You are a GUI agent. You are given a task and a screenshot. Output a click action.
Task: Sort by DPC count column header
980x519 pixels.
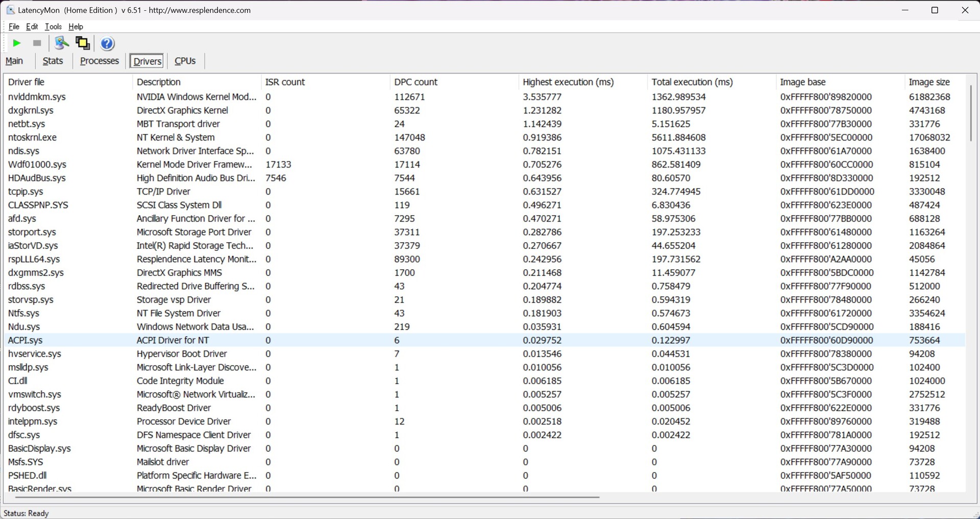(x=415, y=82)
